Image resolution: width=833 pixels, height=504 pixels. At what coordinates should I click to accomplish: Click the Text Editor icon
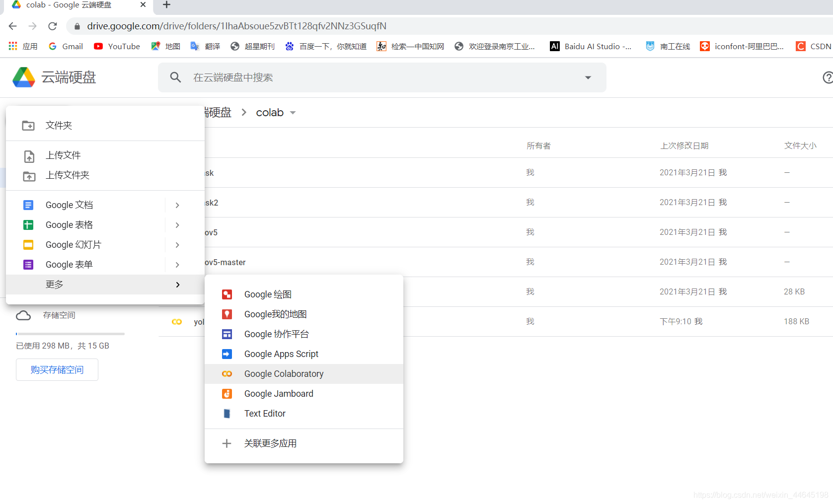[227, 414]
